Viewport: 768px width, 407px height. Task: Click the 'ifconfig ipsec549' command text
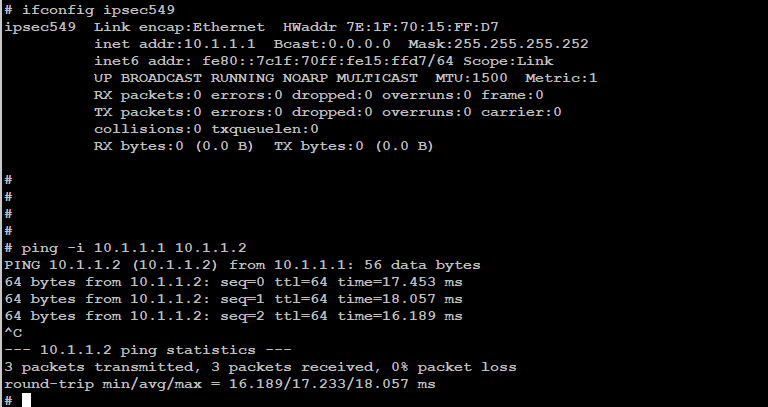tap(98, 10)
